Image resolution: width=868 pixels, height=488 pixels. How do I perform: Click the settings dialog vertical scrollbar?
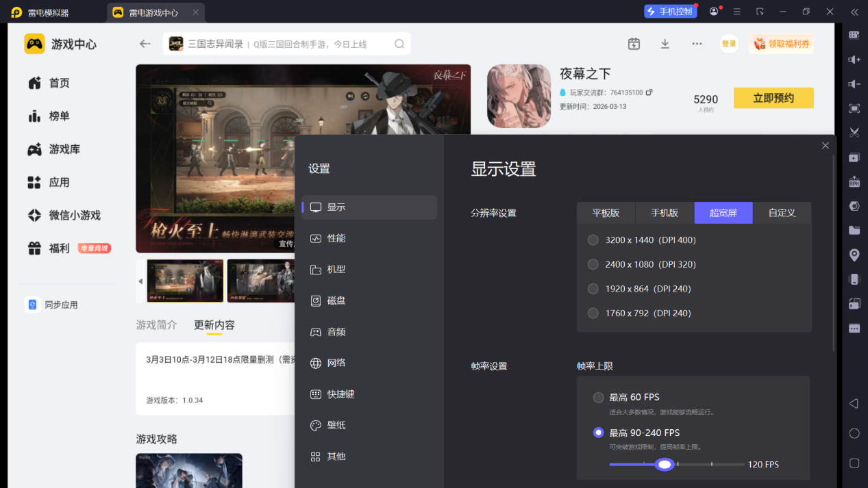[834, 253]
